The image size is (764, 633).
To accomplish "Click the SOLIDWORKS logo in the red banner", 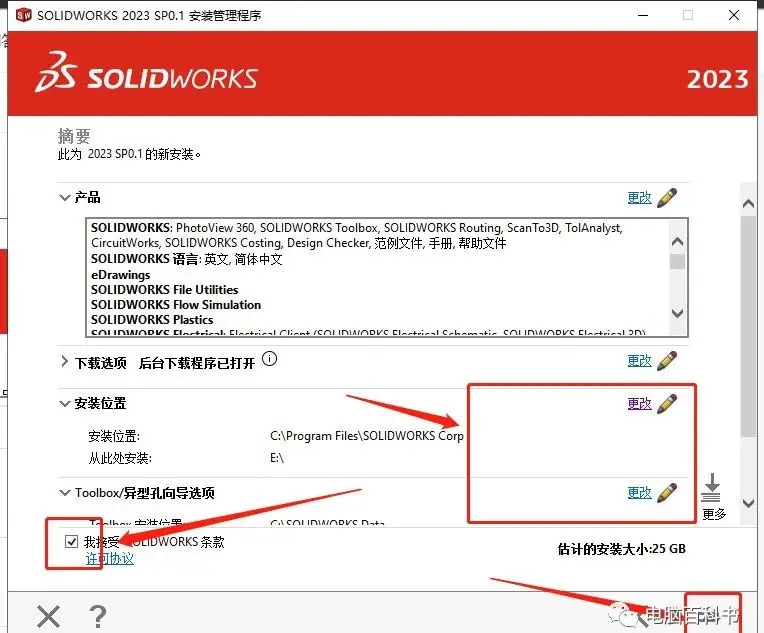I will coord(147,72).
